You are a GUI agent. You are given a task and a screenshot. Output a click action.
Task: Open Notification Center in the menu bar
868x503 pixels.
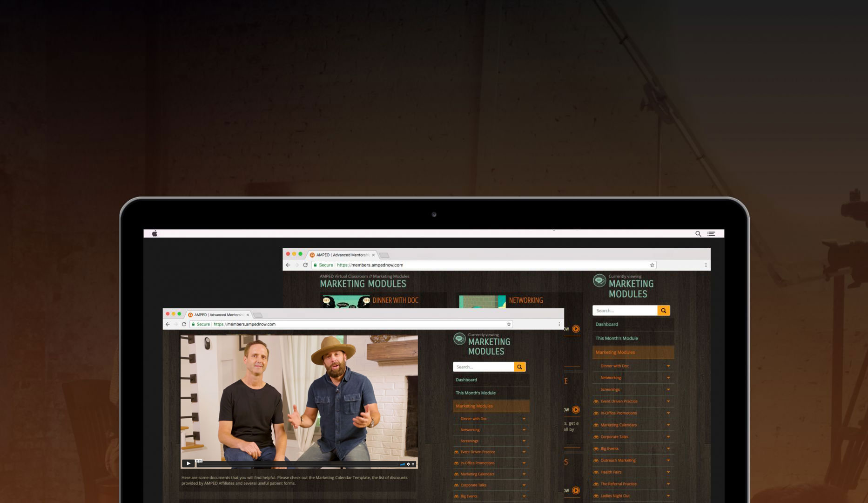[711, 234]
